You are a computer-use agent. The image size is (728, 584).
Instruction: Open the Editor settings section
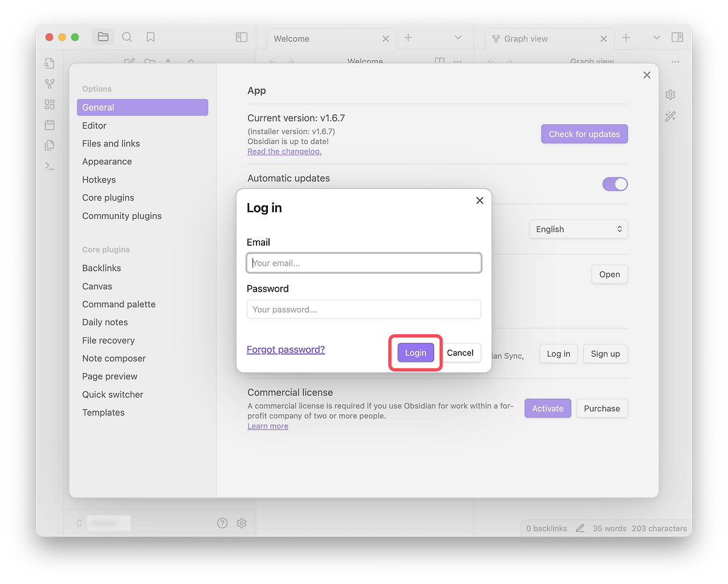click(x=142, y=126)
